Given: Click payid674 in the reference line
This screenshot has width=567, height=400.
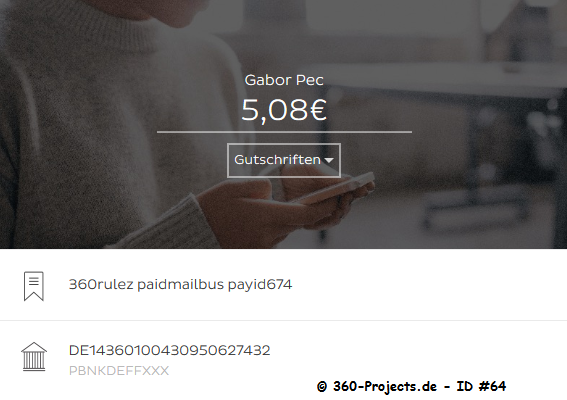Looking at the screenshot, I should point(260,285).
